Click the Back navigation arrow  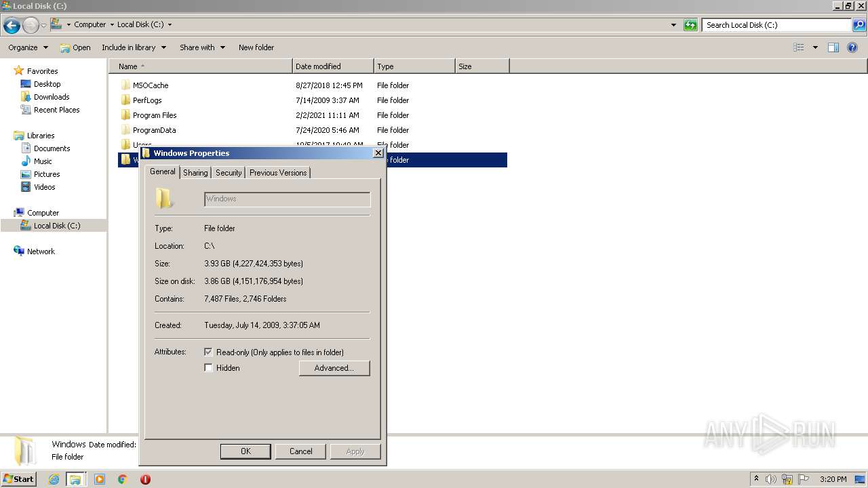(12, 26)
